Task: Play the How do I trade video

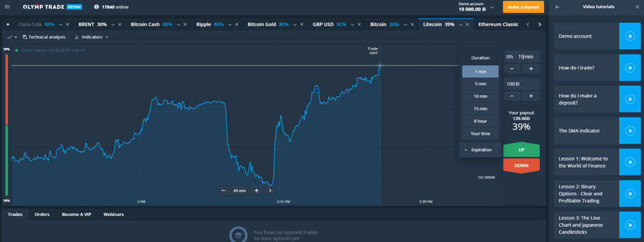Action: tap(630, 67)
